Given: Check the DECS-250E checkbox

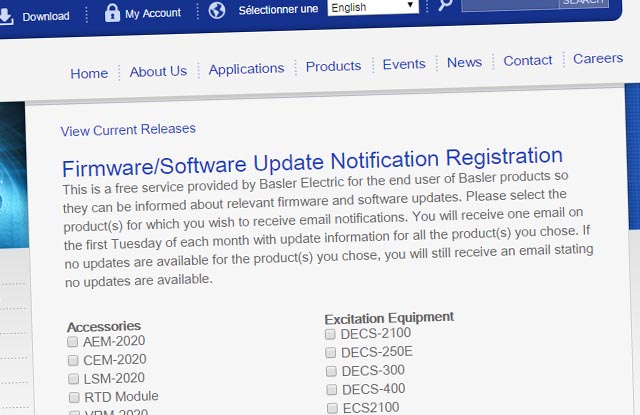Looking at the screenshot, I should click(331, 353).
